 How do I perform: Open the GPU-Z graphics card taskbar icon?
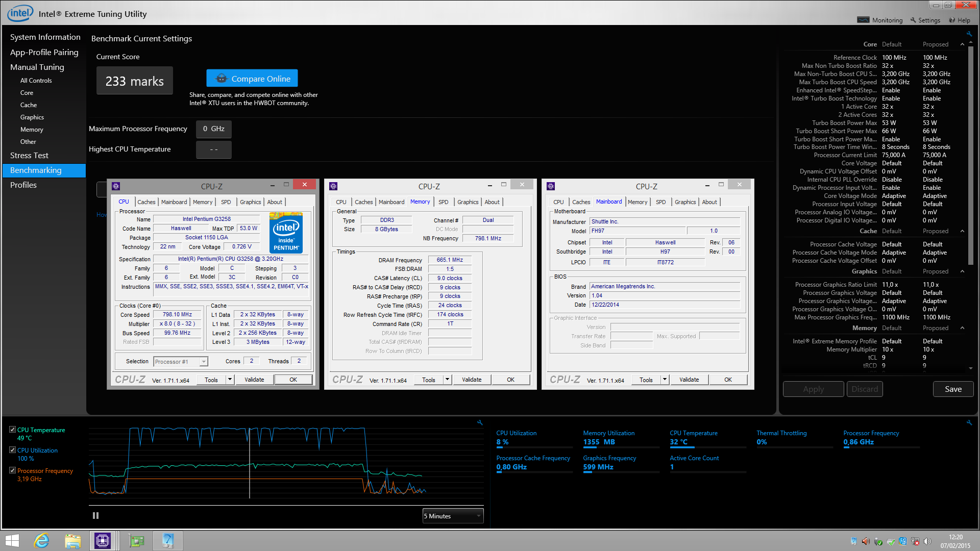[136, 541]
